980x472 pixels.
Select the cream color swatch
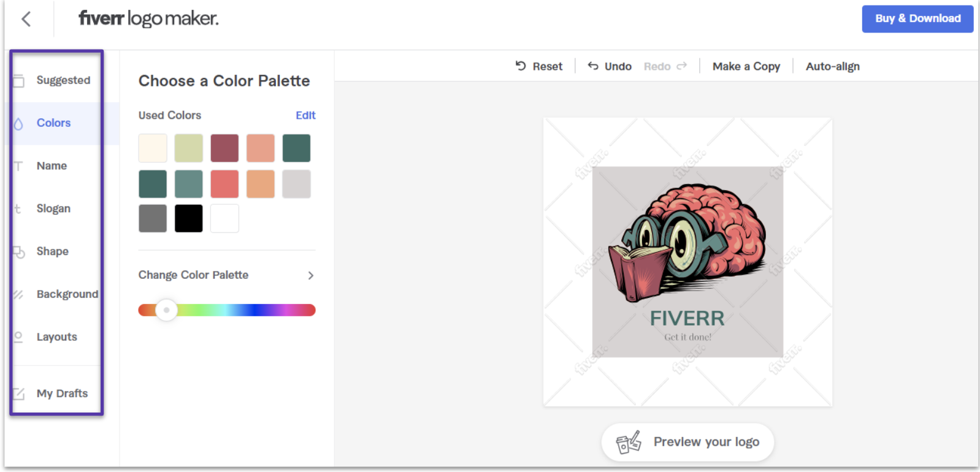click(153, 148)
